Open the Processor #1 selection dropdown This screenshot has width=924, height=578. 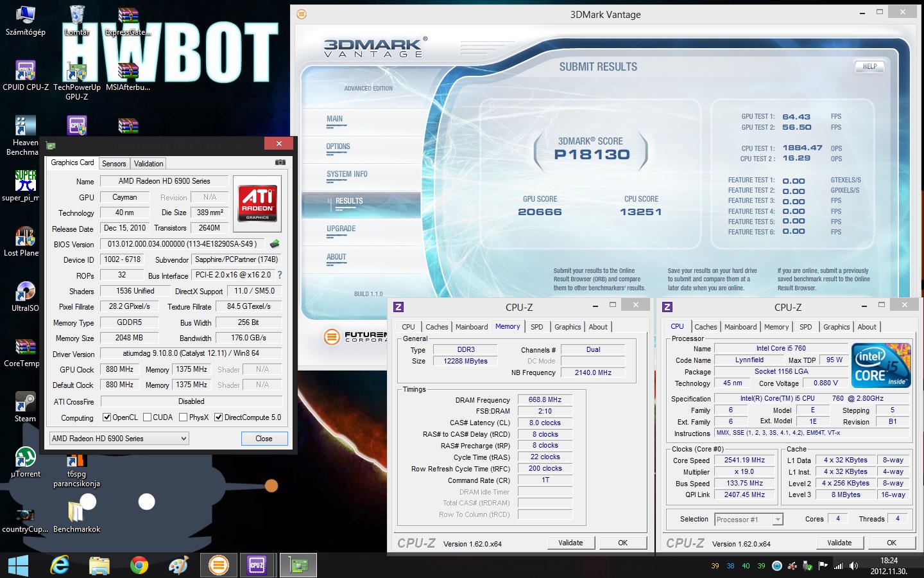[749, 520]
